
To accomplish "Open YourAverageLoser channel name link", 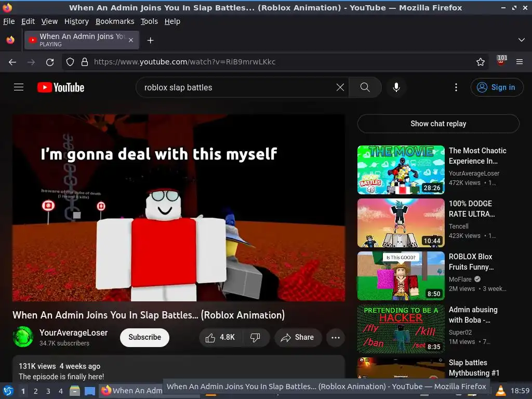I will [74, 332].
